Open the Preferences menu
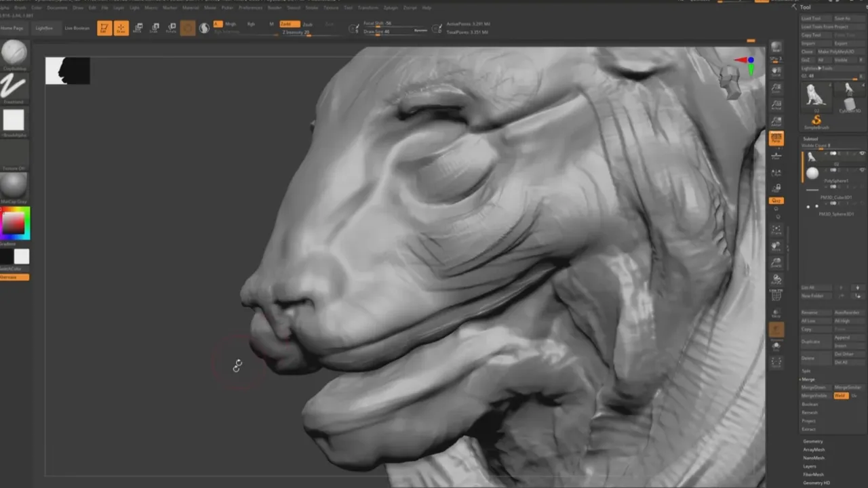 pyautogui.click(x=250, y=7)
